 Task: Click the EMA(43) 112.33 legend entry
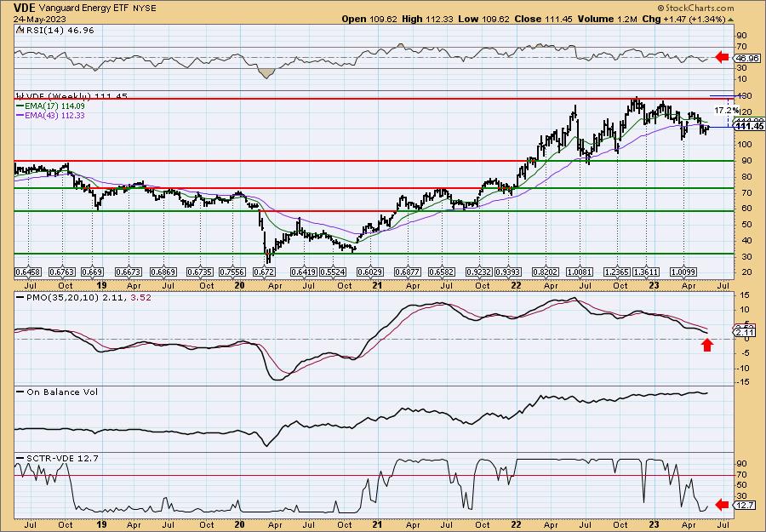(x=50, y=116)
